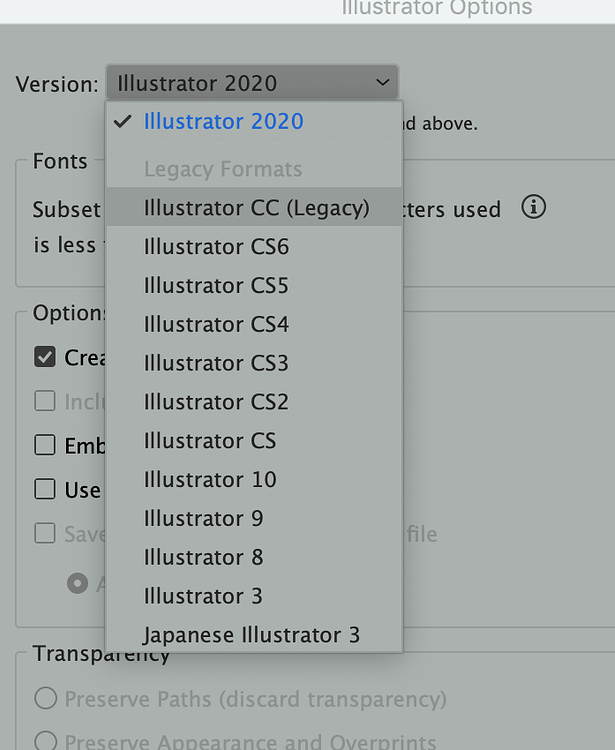Pick Illustrator 9 from the list

(x=254, y=518)
